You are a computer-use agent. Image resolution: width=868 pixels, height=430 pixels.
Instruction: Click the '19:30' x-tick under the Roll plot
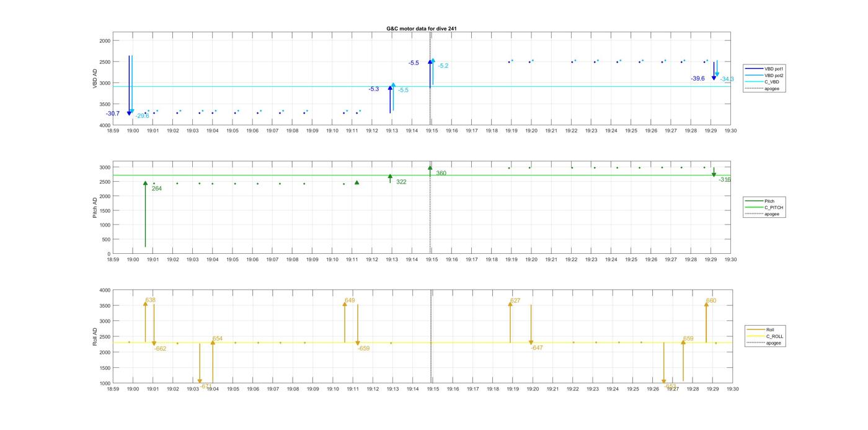click(x=732, y=389)
